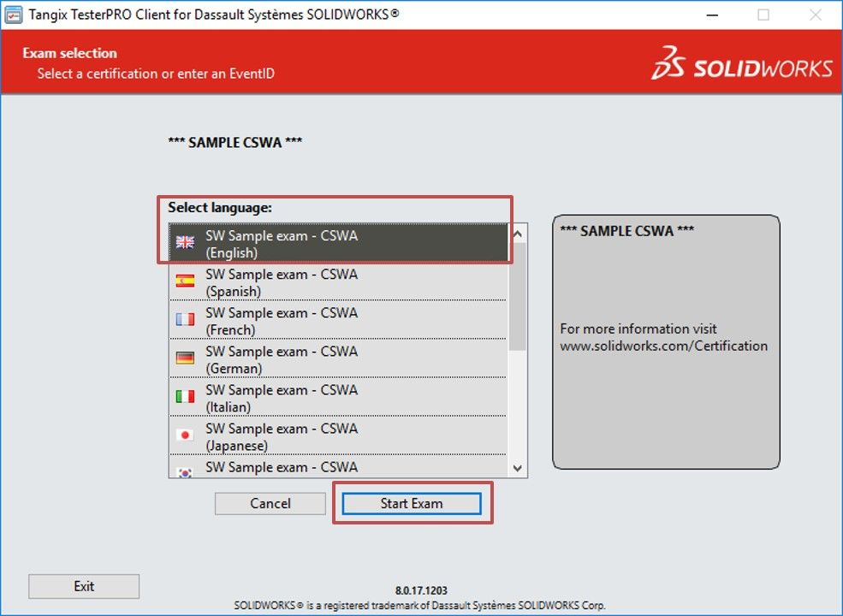The image size is (843, 616).
Task: Click the scrollbar up arrow
Action: (x=517, y=229)
